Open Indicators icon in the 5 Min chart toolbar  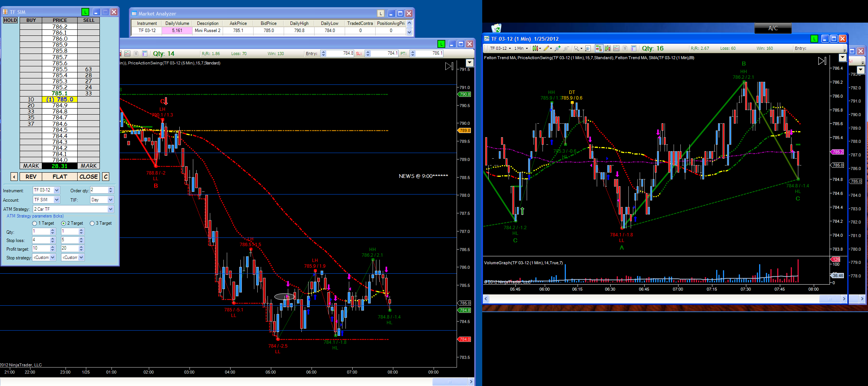tap(127, 54)
